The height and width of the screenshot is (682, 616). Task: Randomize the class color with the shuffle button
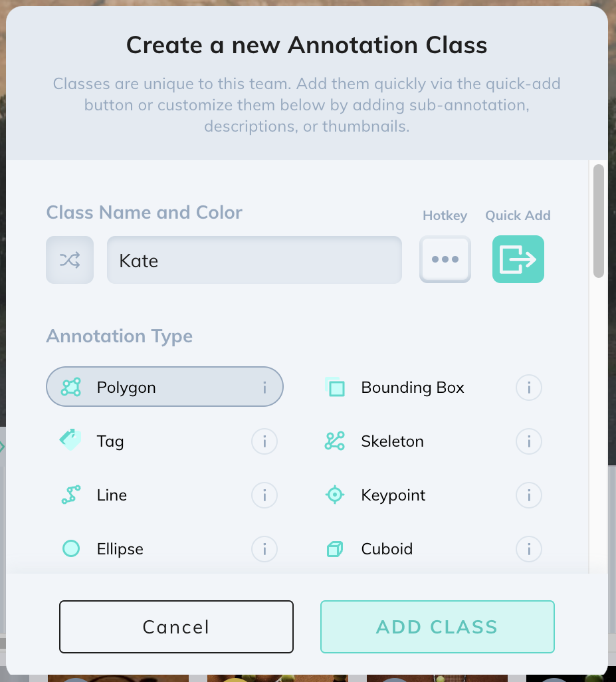(x=70, y=259)
